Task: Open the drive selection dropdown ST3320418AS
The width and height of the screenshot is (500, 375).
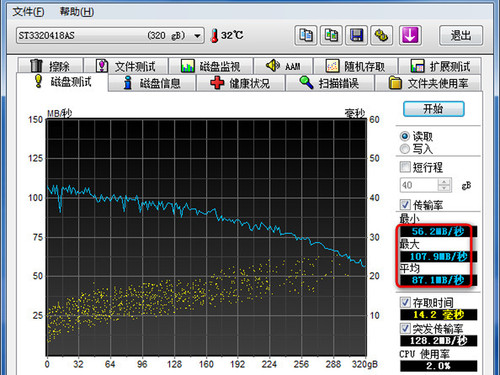Action: [x=110, y=36]
